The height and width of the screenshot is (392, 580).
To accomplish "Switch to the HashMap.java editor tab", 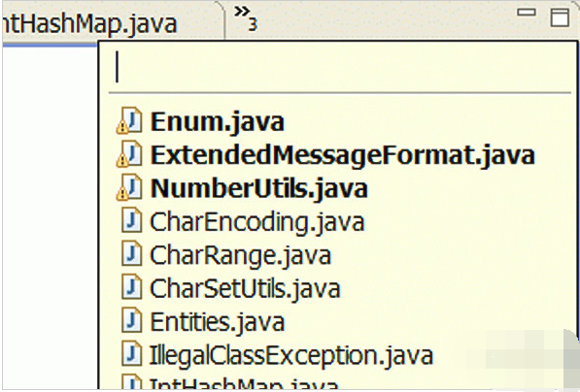I will (89, 23).
